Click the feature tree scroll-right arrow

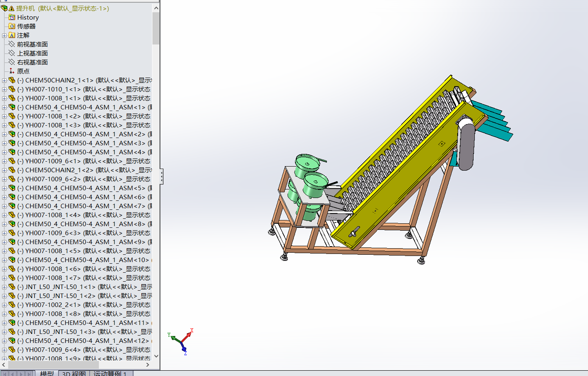tap(148, 365)
